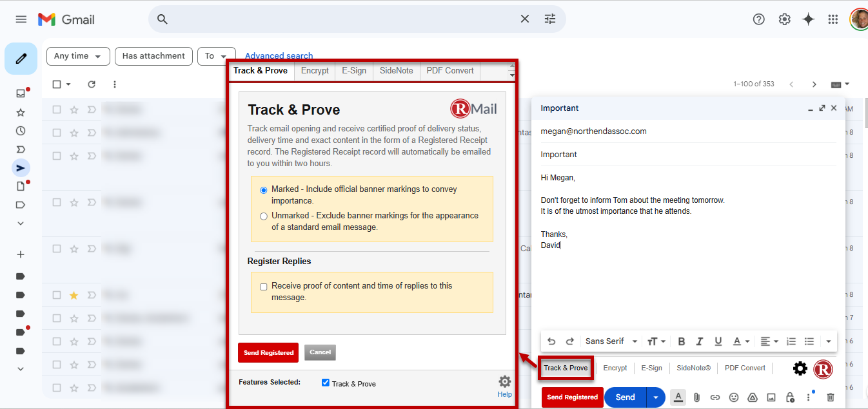Click the Compose pencil button

(21, 59)
